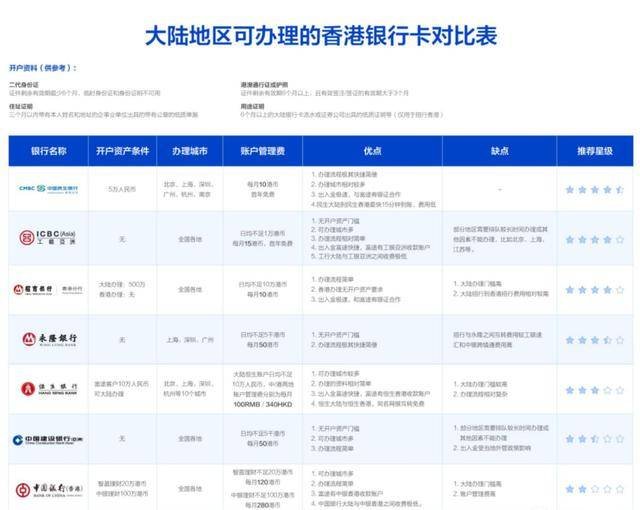This screenshot has width=640, height=510.
Task: Click the 开户资料（供参考）heading
Action: pyautogui.click(x=43, y=68)
